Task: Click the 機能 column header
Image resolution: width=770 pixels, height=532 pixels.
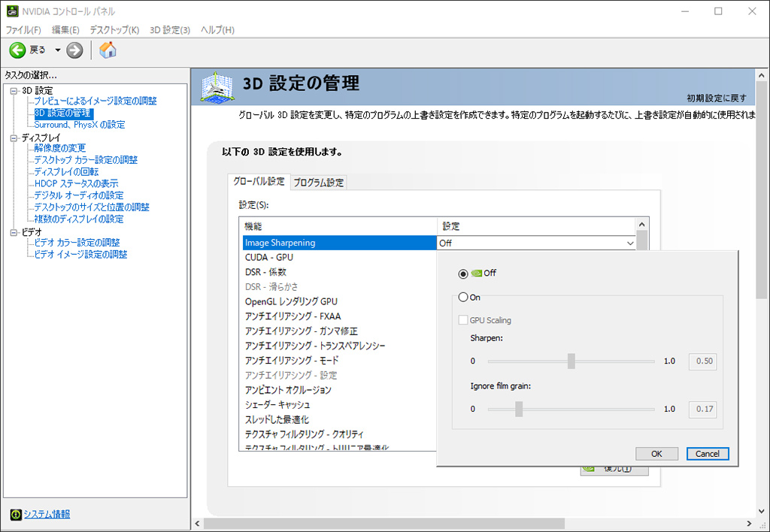Action: pos(338,226)
